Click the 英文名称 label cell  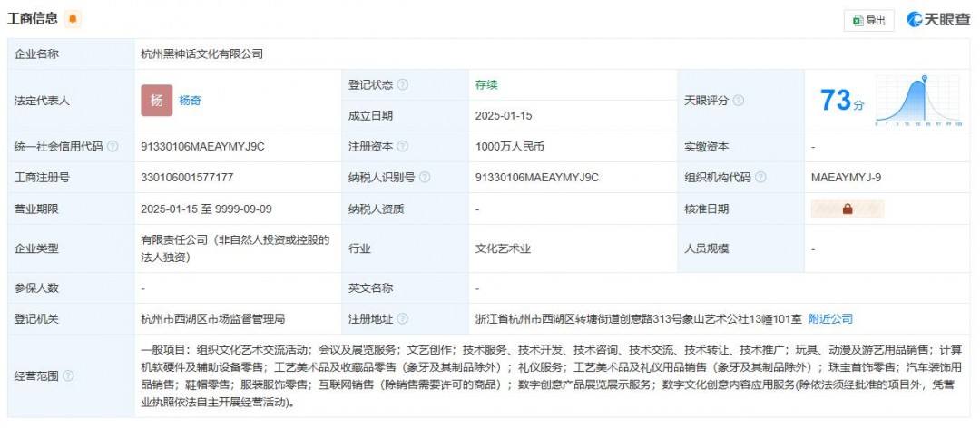pos(405,288)
